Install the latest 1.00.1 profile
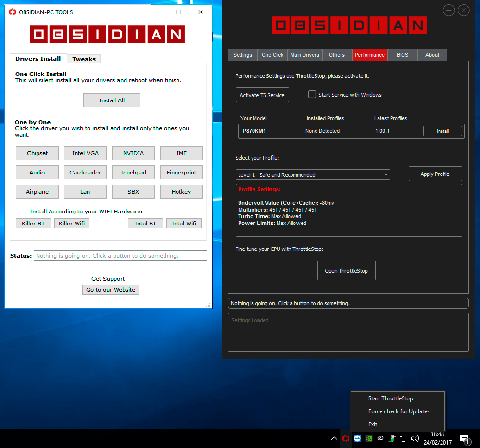This screenshot has height=448, width=480. (442, 131)
